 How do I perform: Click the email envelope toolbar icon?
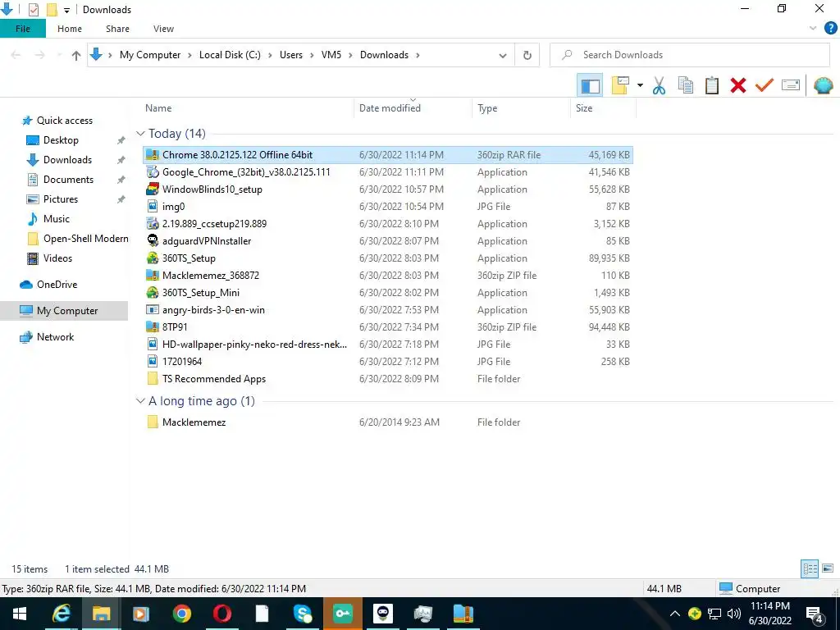click(x=791, y=85)
